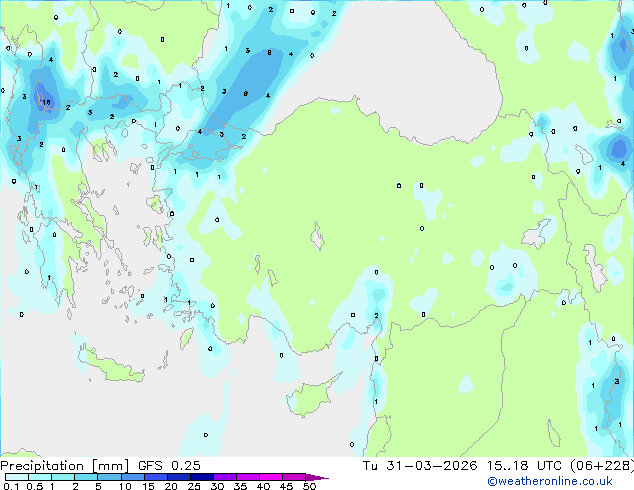
Task: Pick the legend swatch between 10 and 15
Action: pos(133,477)
